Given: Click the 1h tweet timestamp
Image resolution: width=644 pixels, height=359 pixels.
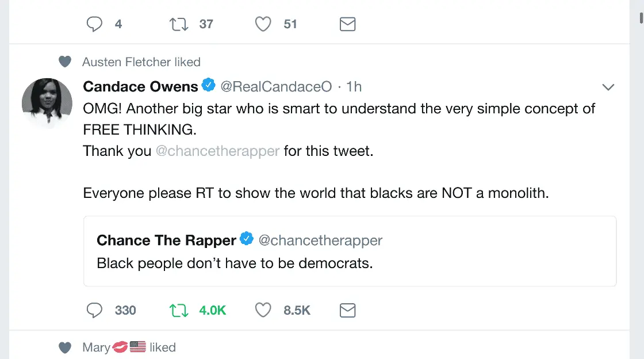Looking at the screenshot, I should tap(354, 86).
